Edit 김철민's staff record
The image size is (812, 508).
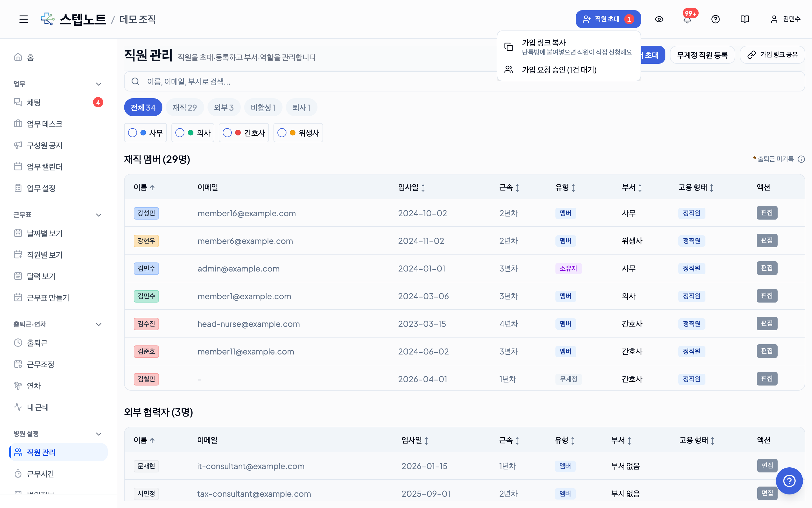point(767,379)
